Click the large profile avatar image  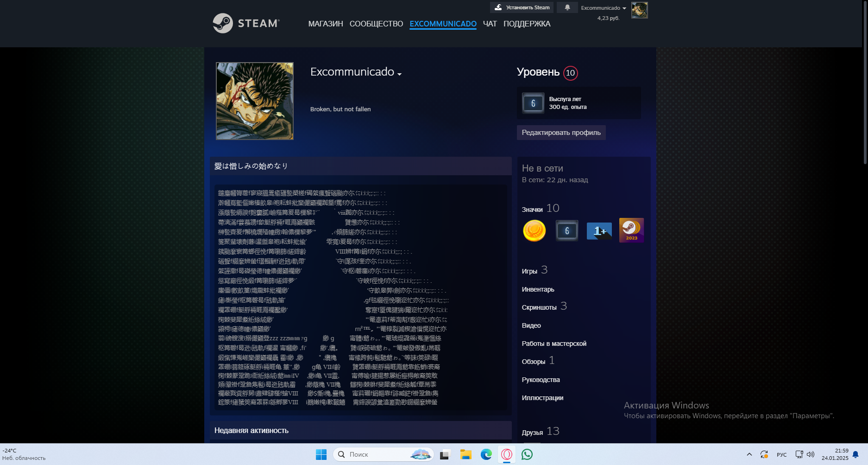[x=255, y=101]
